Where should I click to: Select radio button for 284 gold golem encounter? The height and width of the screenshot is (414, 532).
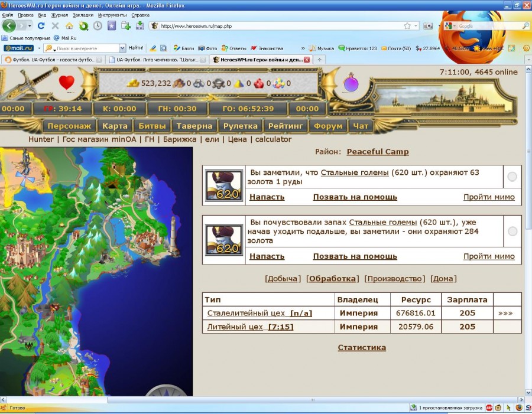click(512, 232)
